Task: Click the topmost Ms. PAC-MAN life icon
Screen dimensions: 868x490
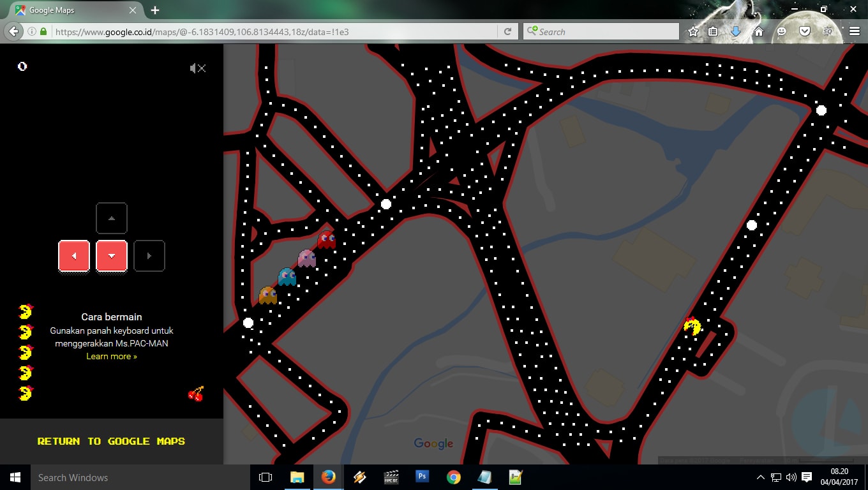Action: pos(26,311)
